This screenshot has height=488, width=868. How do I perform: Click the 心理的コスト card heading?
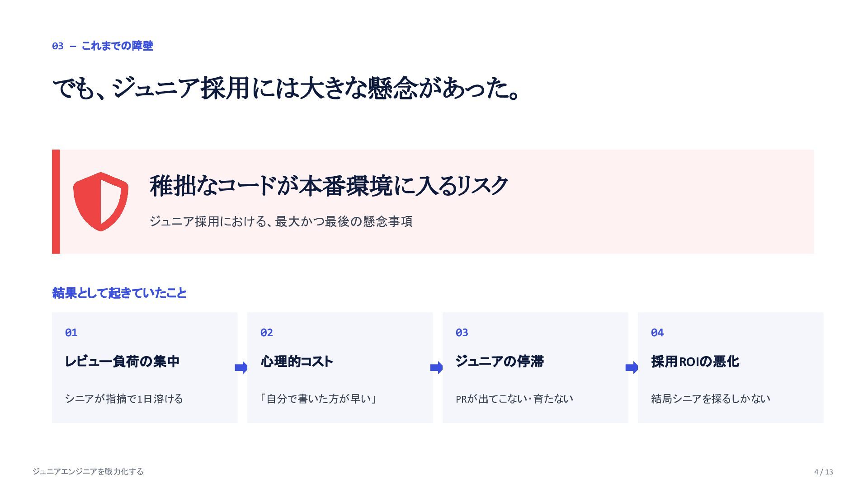click(x=297, y=361)
